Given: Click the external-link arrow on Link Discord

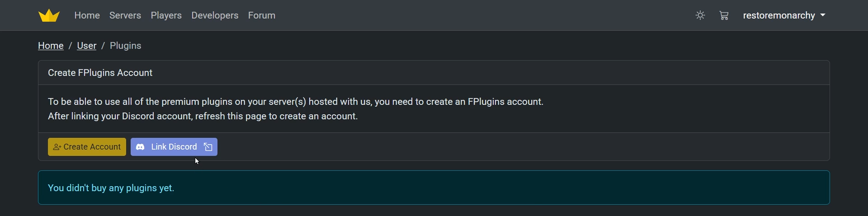Looking at the screenshot, I should pyautogui.click(x=208, y=147).
